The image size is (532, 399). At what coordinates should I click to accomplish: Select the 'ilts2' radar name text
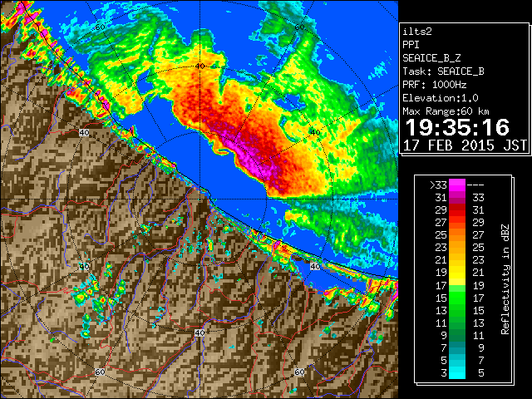(x=417, y=32)
